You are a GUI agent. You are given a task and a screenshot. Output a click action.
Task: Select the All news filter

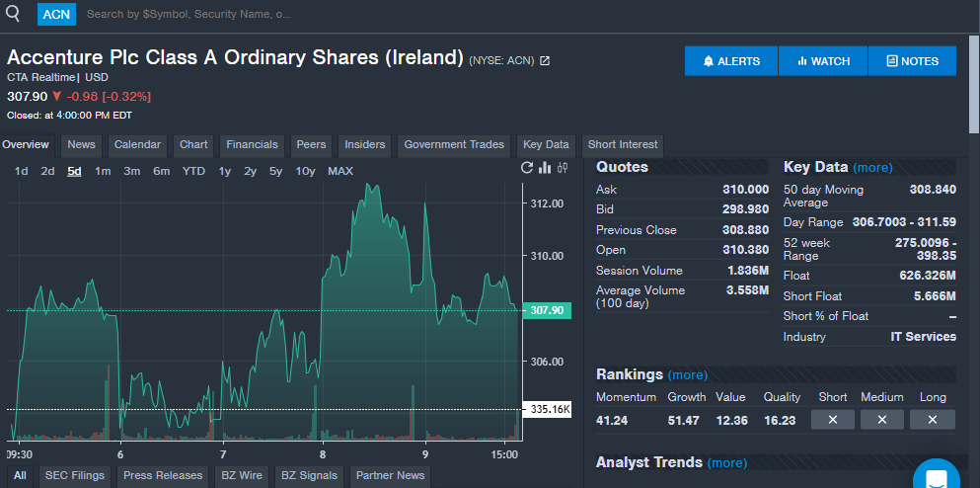[x=20, y=475]
